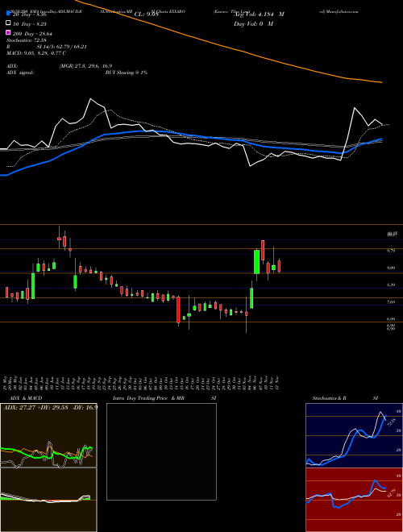The width and height of the screenshot is (403, 532).
Task: Click the long red candlestick at mid-October low
Action: coord(178,310)
